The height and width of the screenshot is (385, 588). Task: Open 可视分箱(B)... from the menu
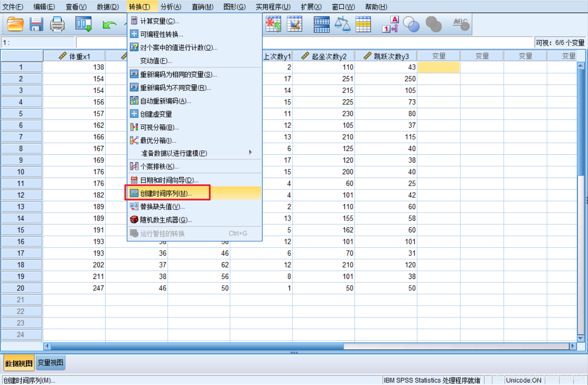tap(195, 127)
